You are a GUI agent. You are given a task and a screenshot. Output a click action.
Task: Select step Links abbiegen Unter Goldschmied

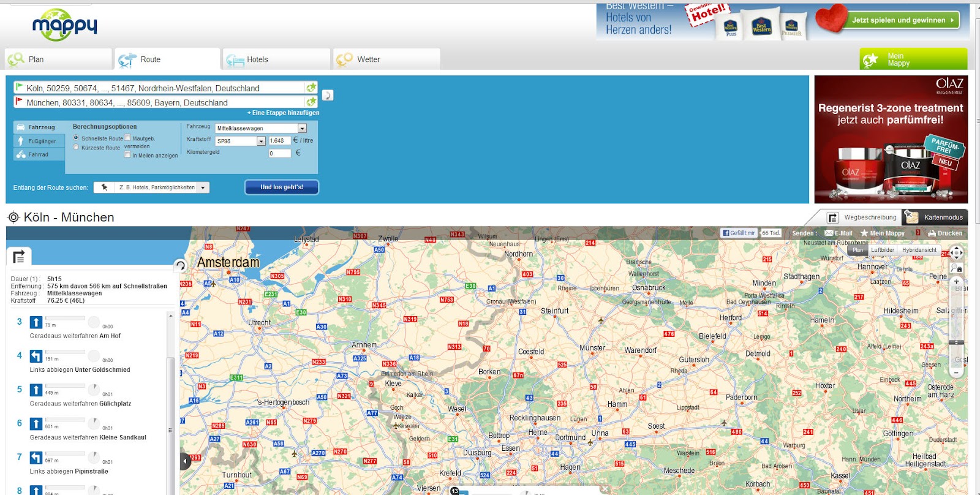coord(80,370)
